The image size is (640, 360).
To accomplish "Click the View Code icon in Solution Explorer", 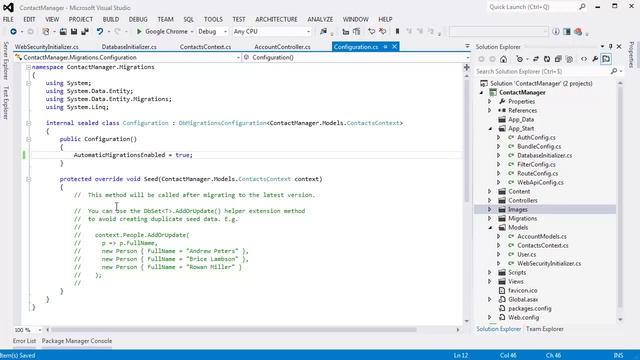I will point(584,59).
